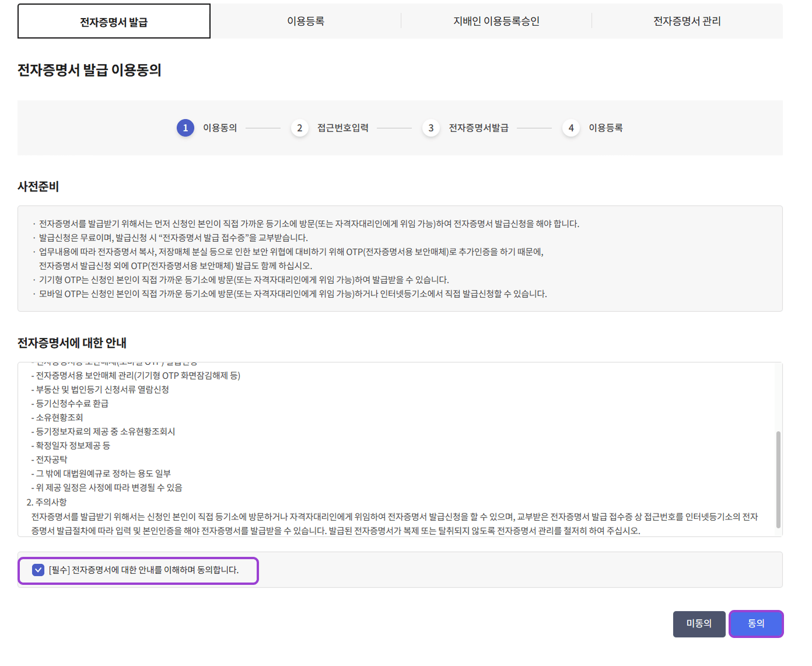Click the 동의 button
This screenshot has height=666, width=812.
(x=756, y=623)
